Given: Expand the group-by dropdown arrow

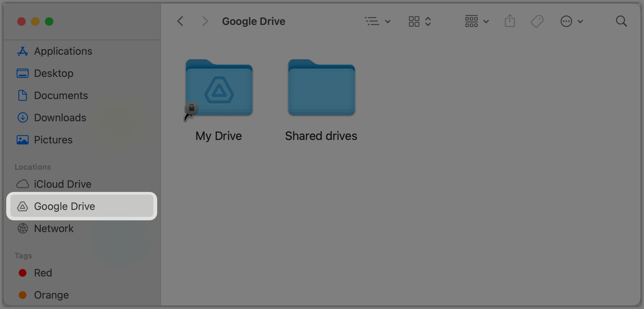Looking at the screenshot, I should click(x=486, y=21).
